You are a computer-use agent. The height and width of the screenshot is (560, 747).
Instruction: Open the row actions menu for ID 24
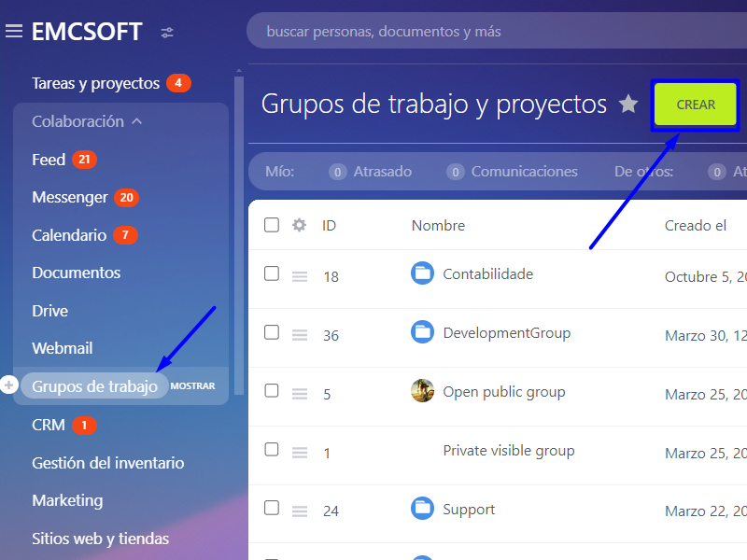pos(300,511)
